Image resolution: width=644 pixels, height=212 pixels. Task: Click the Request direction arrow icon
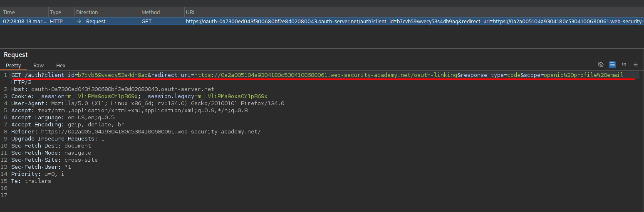point(79,21)
